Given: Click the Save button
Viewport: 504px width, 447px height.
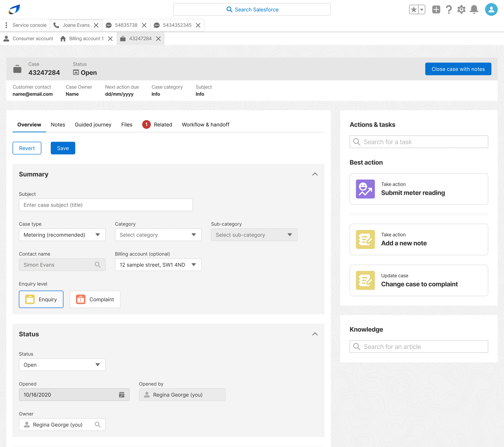Looking at the screenshot, I should [63, 148].
